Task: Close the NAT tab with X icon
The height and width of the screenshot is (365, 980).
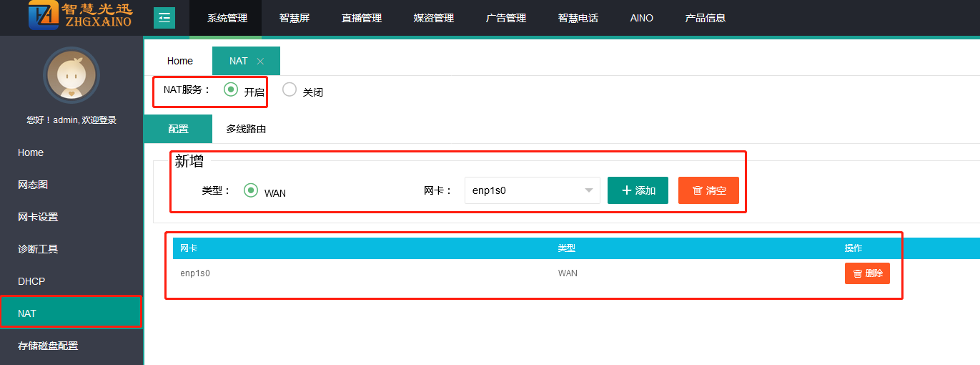Action: click(x=260, y=62)
